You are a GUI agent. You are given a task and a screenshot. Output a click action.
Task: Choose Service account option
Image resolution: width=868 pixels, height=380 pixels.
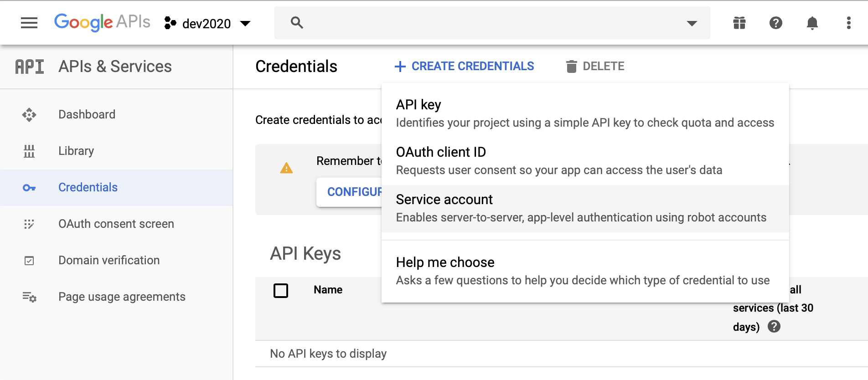tap(585, 209)
